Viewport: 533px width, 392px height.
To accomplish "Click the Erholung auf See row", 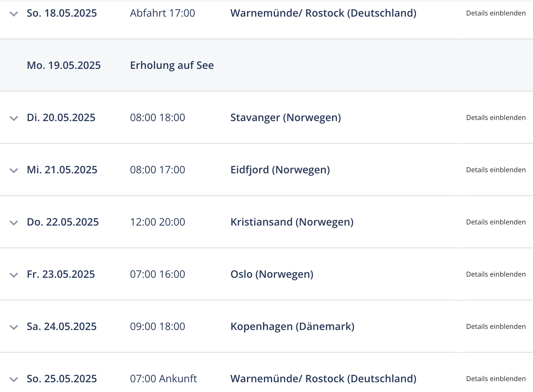I will pyautogui.click(x=266, y=65).
